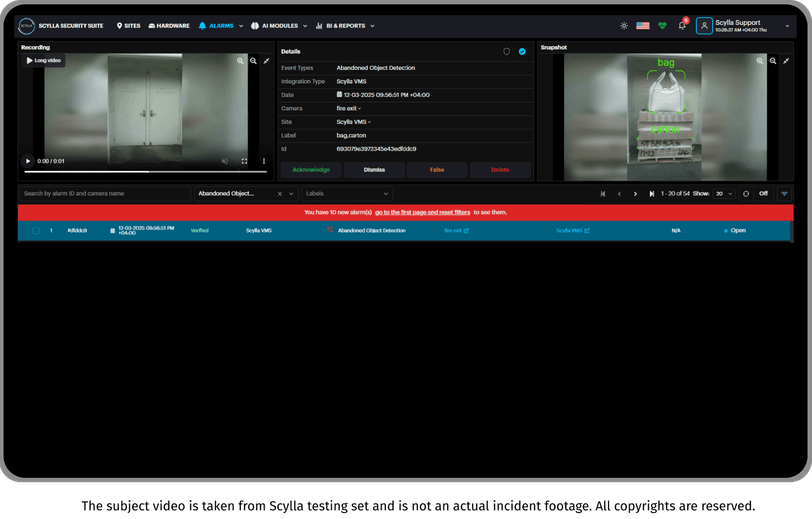Open the Alarms menu

(x=216, y=26)
